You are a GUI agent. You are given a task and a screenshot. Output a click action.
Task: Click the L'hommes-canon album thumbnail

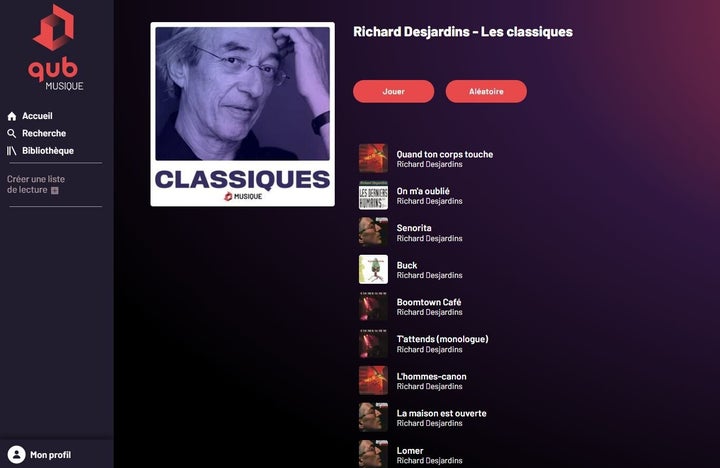point(373,380)
